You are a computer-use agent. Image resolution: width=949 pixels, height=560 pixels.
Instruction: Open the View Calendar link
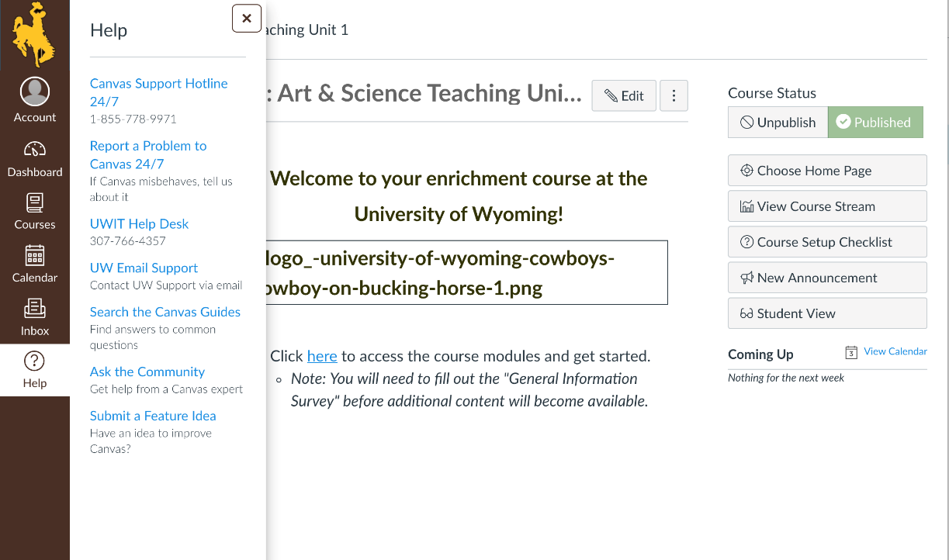pos(895,351)
